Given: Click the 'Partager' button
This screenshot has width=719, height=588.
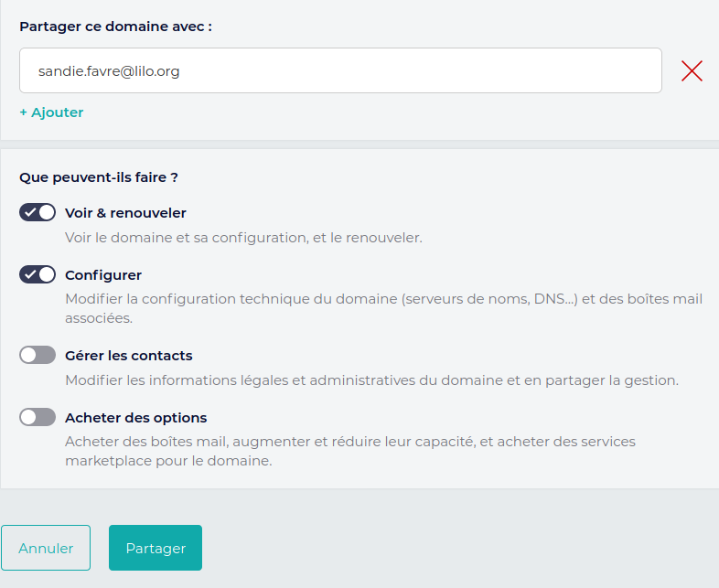Looking at the screenshot, I should click(156, 548).
